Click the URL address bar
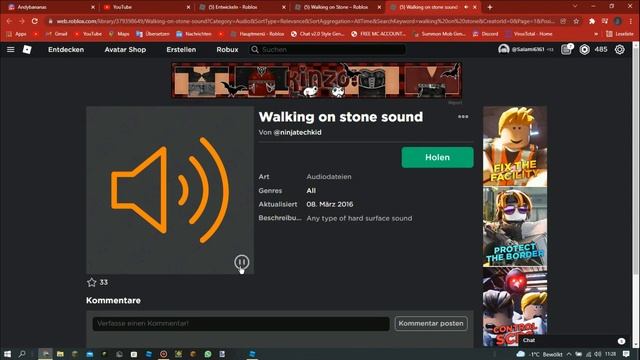Screen dimensions: 640x360 [305, 21]
